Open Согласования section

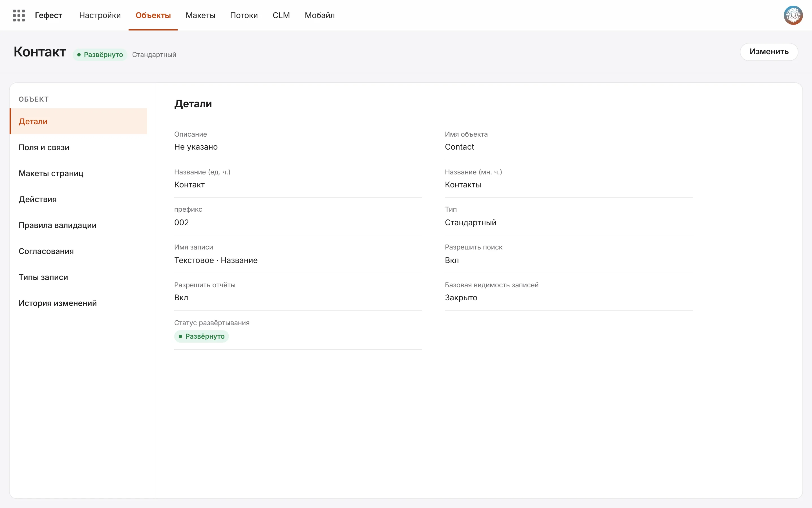click(78, 251)
